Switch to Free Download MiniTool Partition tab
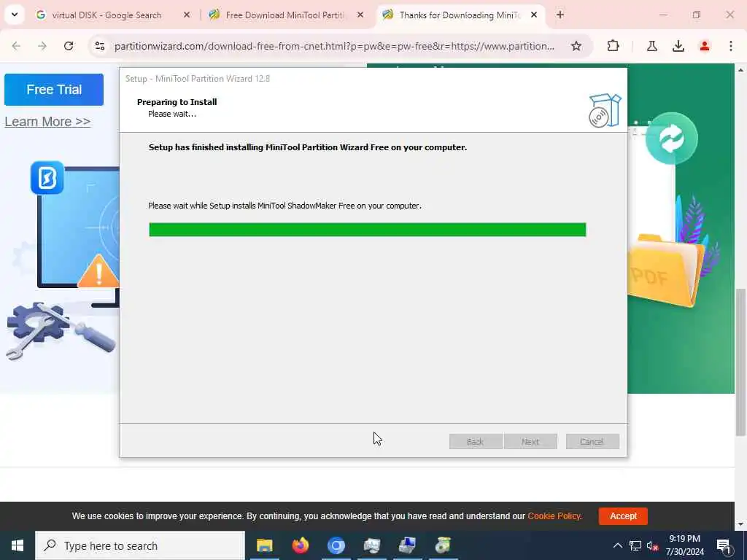747x560 pixels. point(286,15)
